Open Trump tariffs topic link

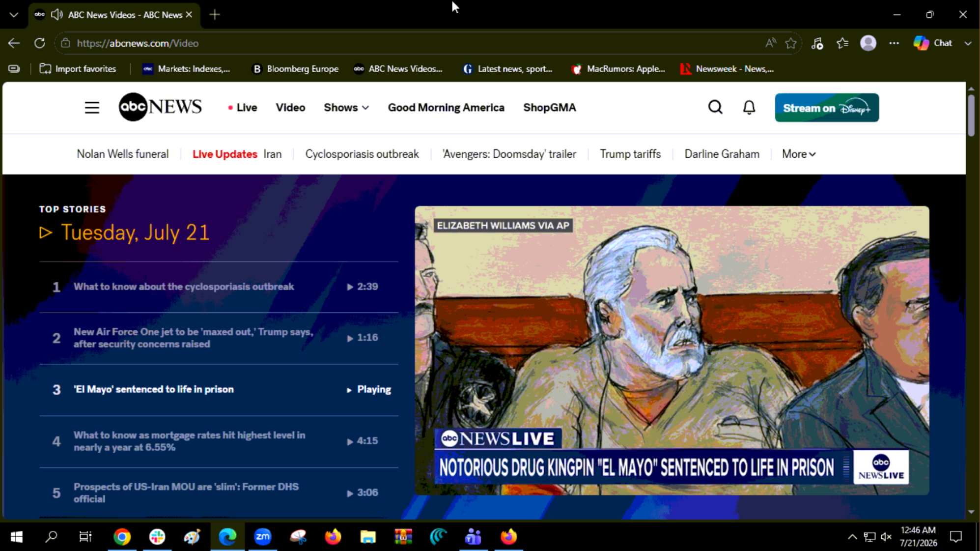tap(630, 154)
